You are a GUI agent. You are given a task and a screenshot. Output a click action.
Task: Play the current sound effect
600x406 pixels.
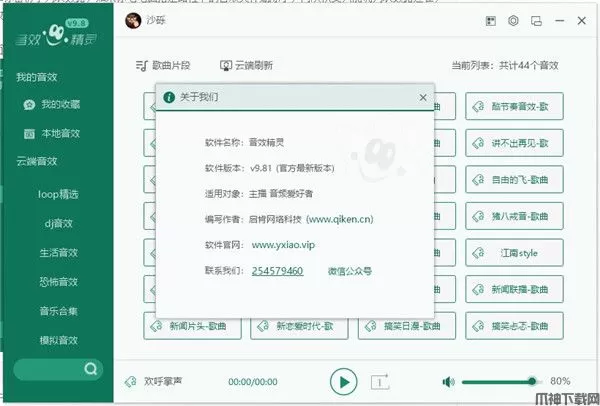(x=344, y=382)
